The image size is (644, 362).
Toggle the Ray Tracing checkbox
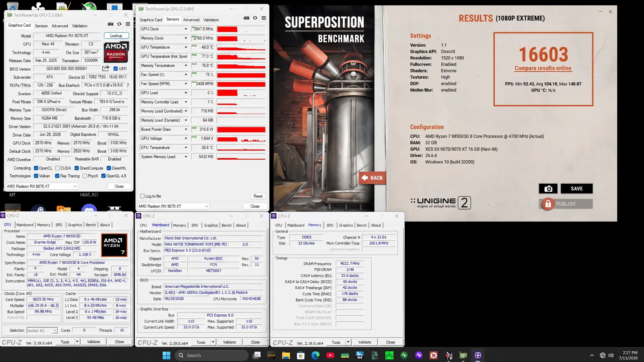click(57, 176)
